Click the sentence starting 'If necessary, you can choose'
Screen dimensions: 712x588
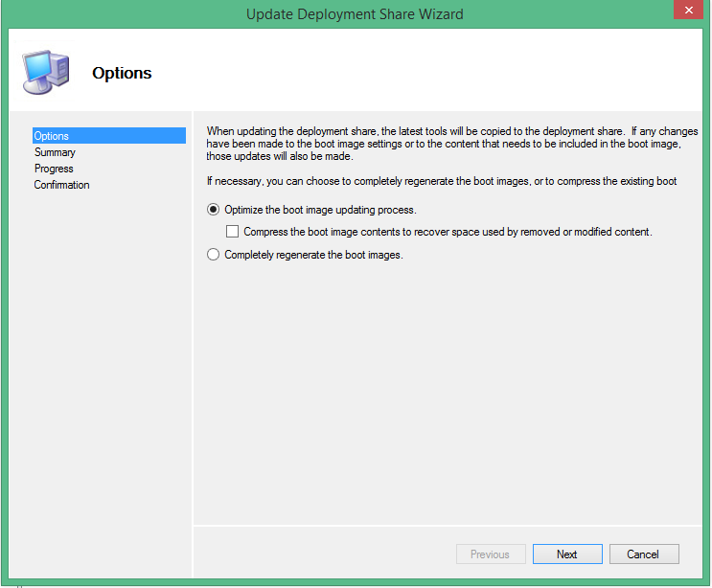point(442,181)
